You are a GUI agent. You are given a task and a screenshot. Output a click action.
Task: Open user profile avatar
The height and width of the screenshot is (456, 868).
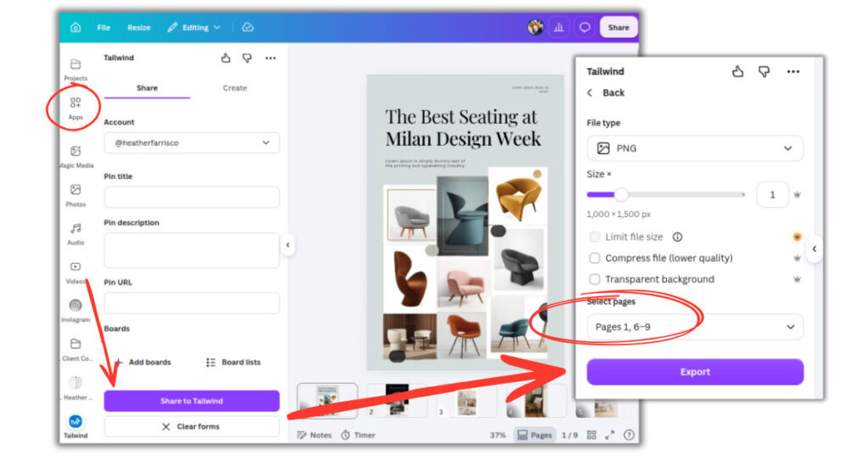tap(536, 27)
